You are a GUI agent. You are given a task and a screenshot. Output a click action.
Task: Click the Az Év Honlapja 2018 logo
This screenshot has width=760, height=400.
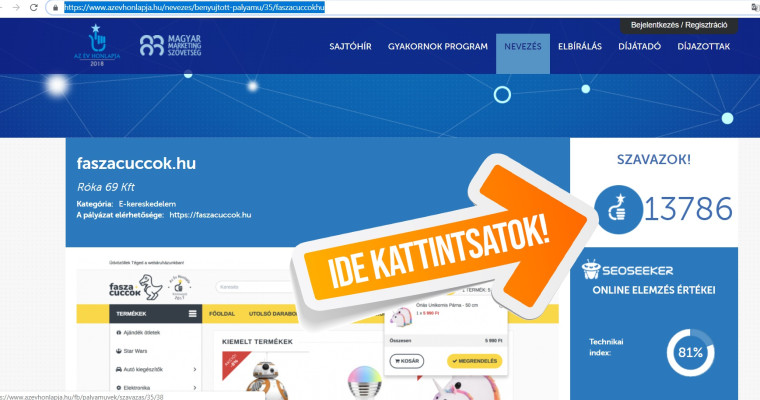click(97, 45)
